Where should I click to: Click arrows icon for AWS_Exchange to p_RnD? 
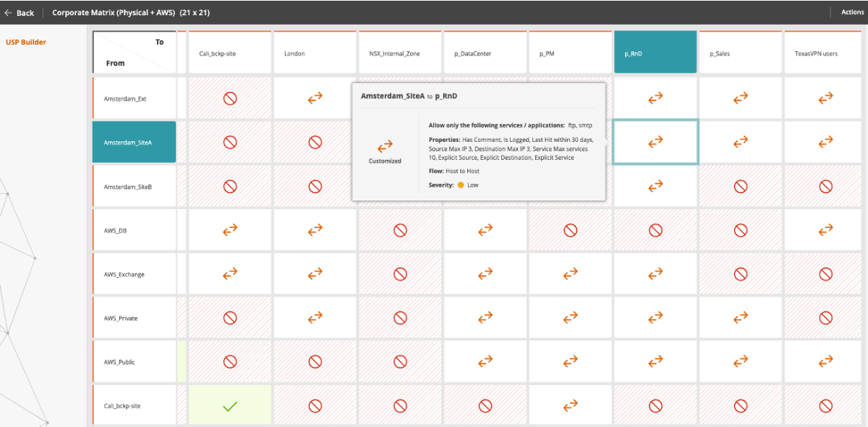coord(655,274)
